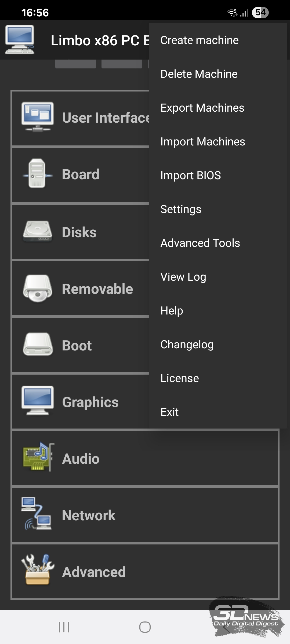Tap the Network computers icon
Image resolution: width=290 pixels, height=644 pixels.
coord(36,514)
